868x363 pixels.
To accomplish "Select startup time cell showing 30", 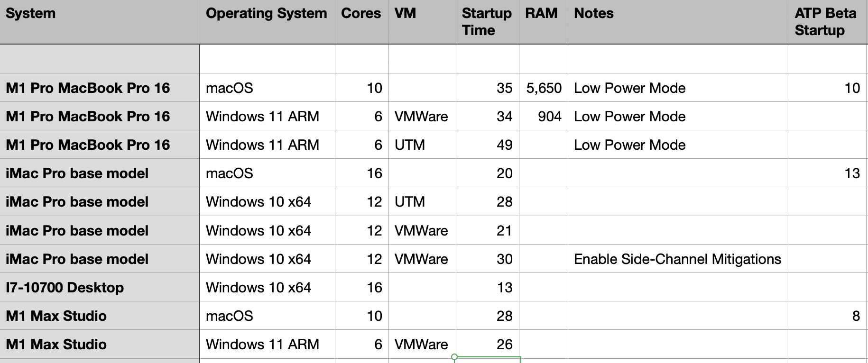I will point(488,259).
